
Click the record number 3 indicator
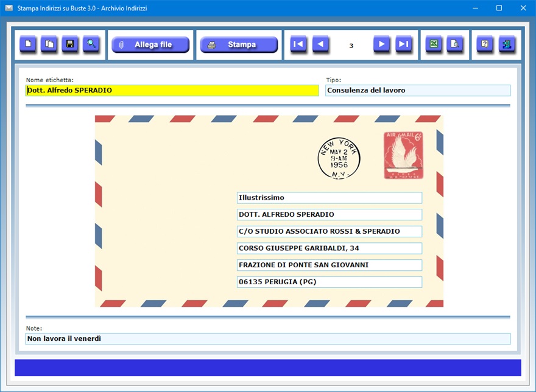351,46
